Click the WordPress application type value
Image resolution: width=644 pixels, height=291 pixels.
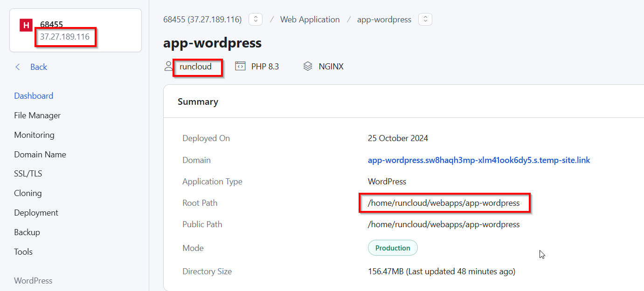387,182
